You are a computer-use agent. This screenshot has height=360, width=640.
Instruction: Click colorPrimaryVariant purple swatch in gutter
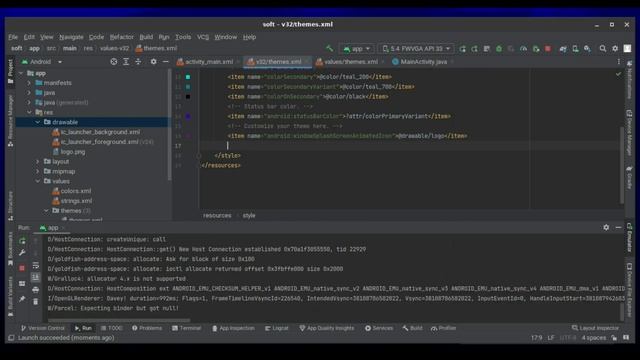pyautogui.click(x=188, y=116)
